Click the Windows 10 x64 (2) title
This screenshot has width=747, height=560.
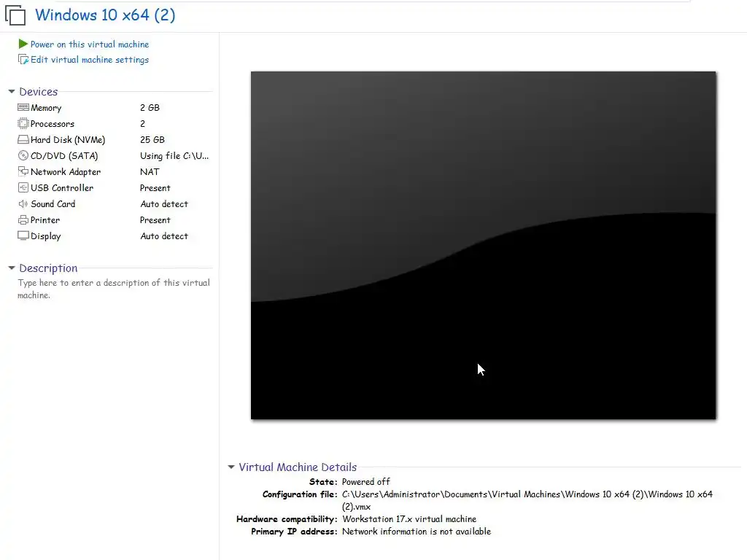coord(105,15)
